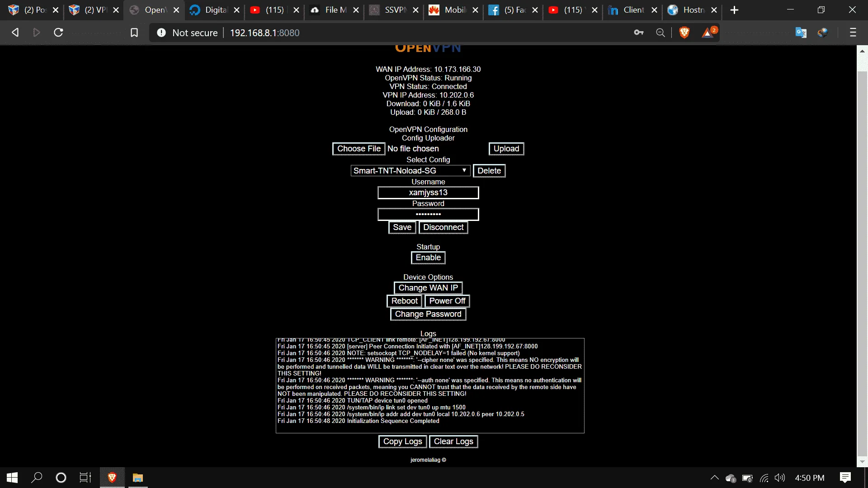Clear the logs
This screenshot has width=868, height=488.
(x=453, y=441)
